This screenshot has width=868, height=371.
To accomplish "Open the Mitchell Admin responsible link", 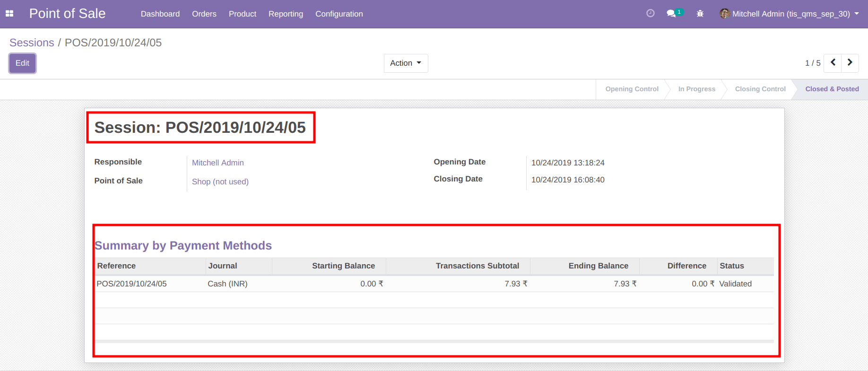I will (218, 163).
